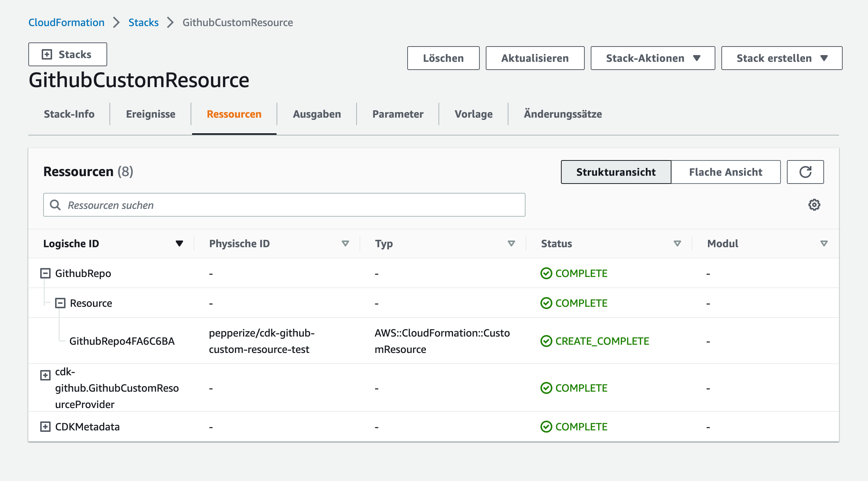This screenshot has width=868, height=481.
Task: Click sort arrow on Physische ID column
Action: click(345, 243)
